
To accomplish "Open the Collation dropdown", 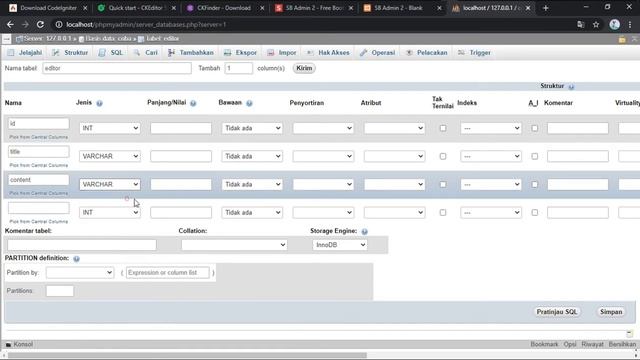I will point(234,245).
